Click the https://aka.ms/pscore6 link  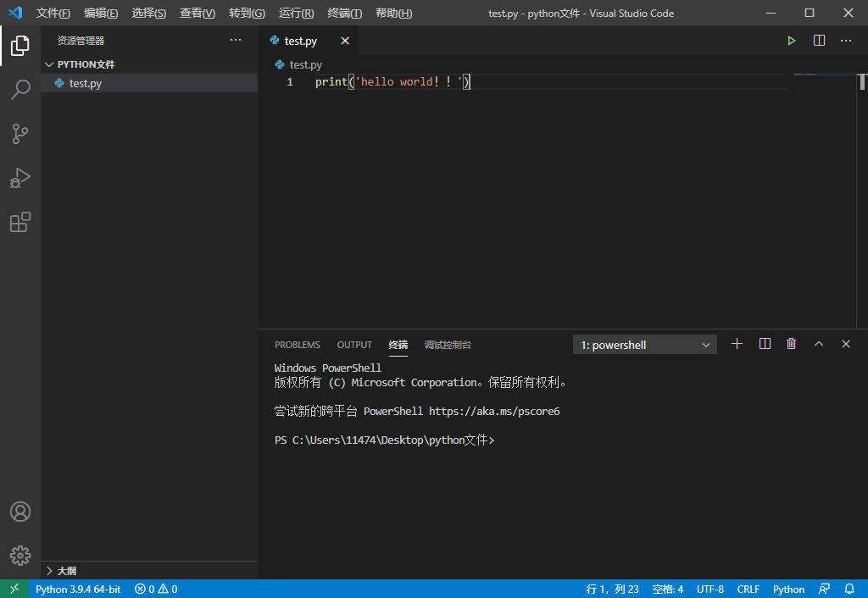tap(494, 411)
